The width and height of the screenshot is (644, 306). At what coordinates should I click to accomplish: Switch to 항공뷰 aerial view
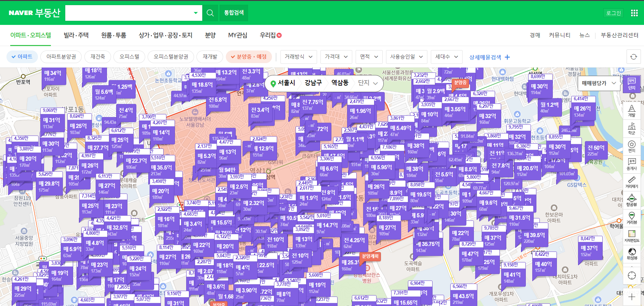[x=632, y=200]
